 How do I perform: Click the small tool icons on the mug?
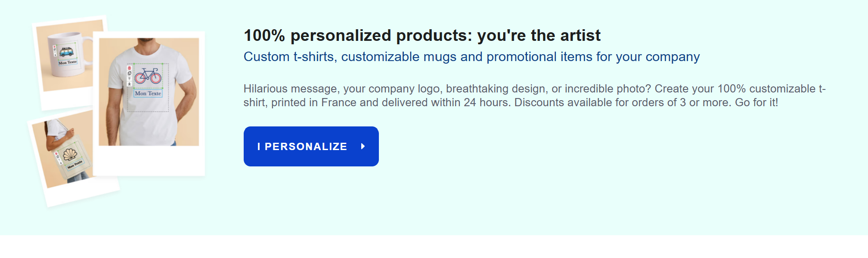[55, 51]
